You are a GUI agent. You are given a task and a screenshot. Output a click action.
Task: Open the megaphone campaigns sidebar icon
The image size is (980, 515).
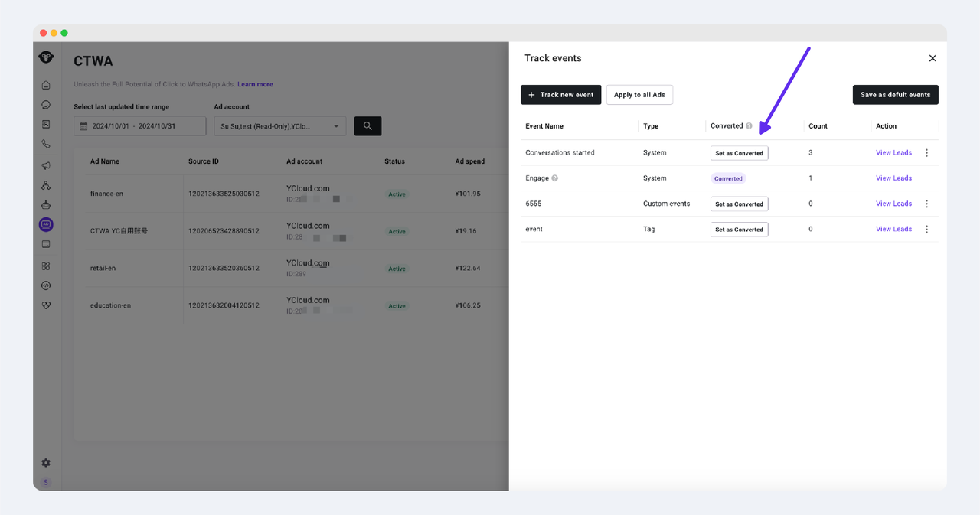46,165
